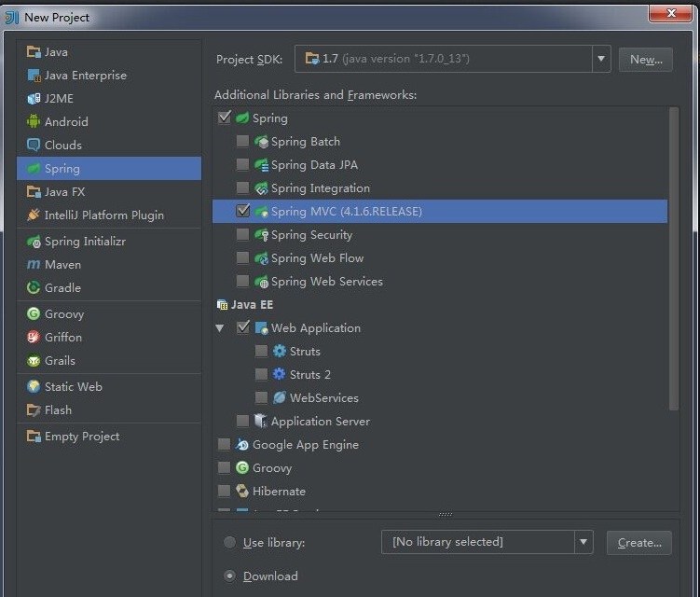
Task: Open the Project SDK dropdown arrow
Action: [x=601, y=59]
